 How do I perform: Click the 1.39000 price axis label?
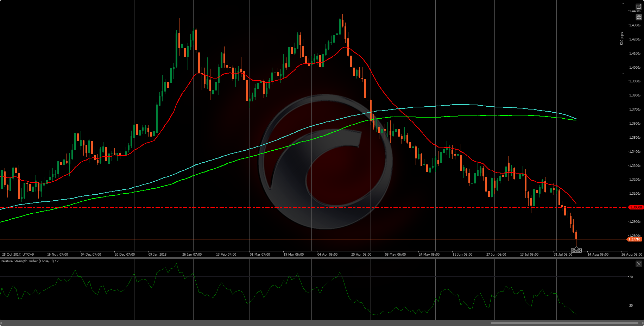tap(635, 81)
